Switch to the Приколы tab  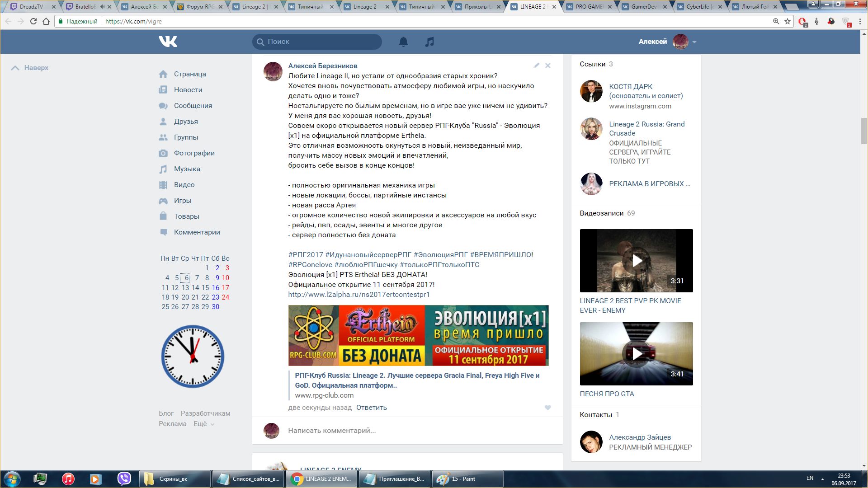click(x=477, y=7)
